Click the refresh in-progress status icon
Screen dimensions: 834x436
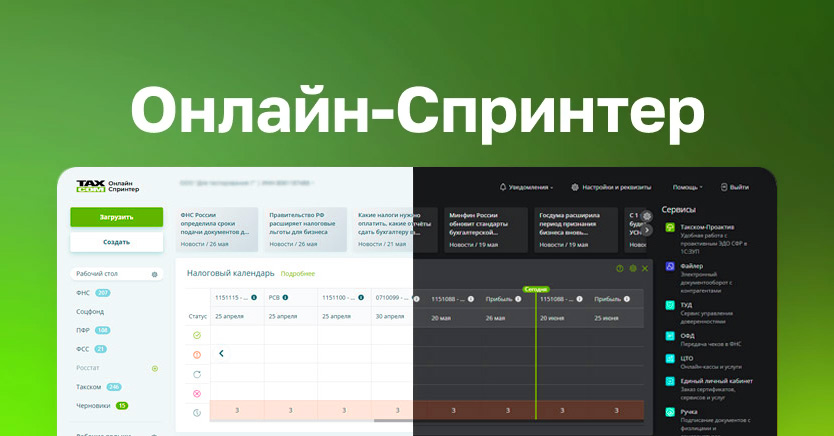[x=197, y=374]
